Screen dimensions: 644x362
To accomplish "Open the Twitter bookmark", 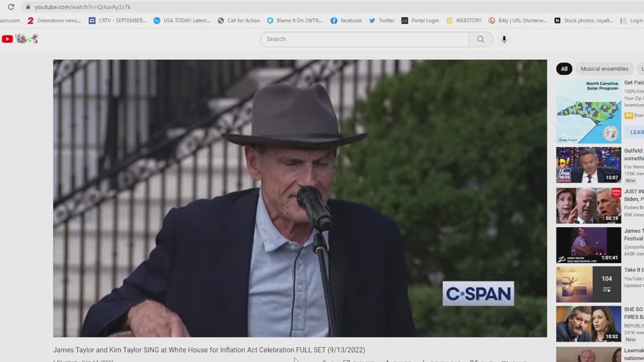I will (x=381, y=20).
